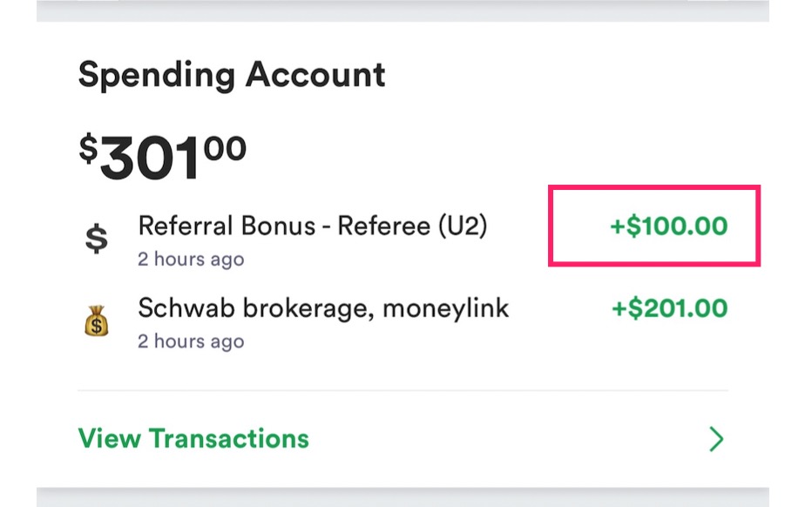Click the divider line above View Transactions
812x507 pixels.
pos(406,392)
